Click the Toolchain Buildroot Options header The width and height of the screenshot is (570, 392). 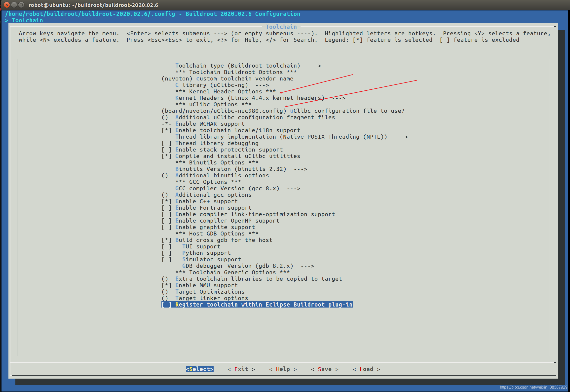(236, 72)
